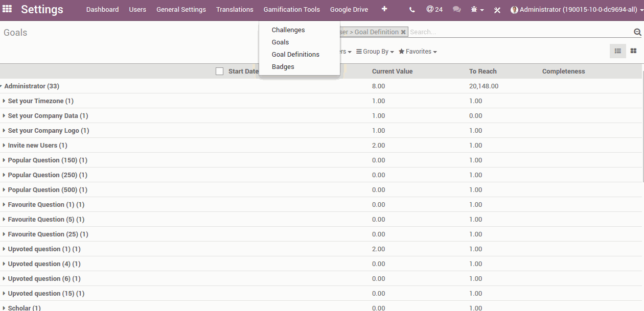Open the Google Drive menu

click(349, 10)
